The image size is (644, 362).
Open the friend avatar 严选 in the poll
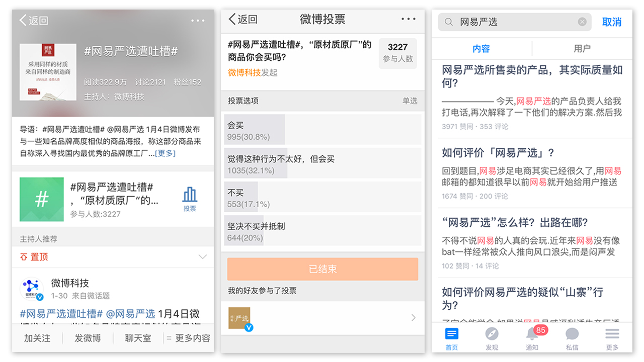click(x=239, y=318)
